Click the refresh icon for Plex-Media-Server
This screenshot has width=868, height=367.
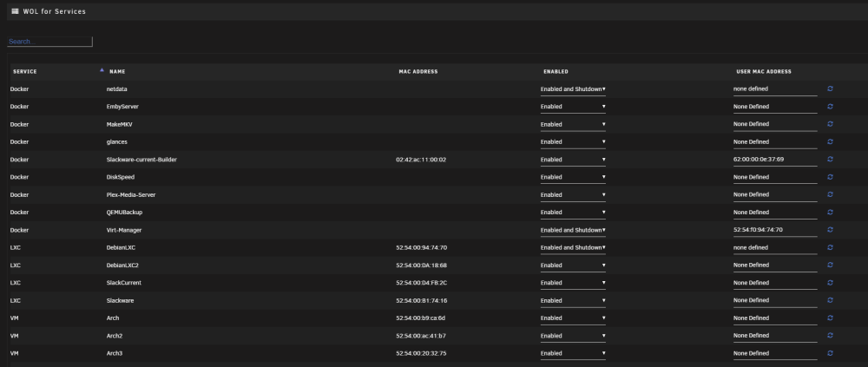tap(830, 194)
